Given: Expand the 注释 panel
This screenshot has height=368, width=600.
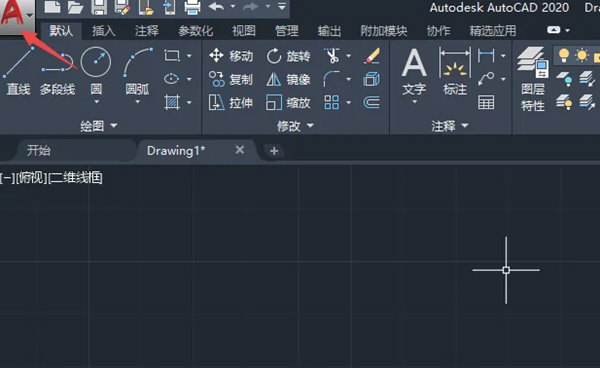Looking at the screenshot, I should pyautogui.click(x=450, y=125).
